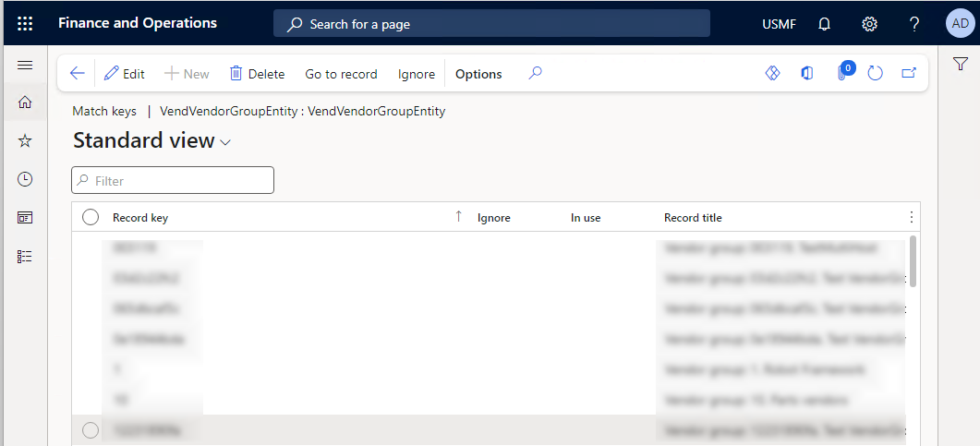Open the Help question mark
Screen dimensions: 980x446
pyautogui.click(x=914, y=24)
